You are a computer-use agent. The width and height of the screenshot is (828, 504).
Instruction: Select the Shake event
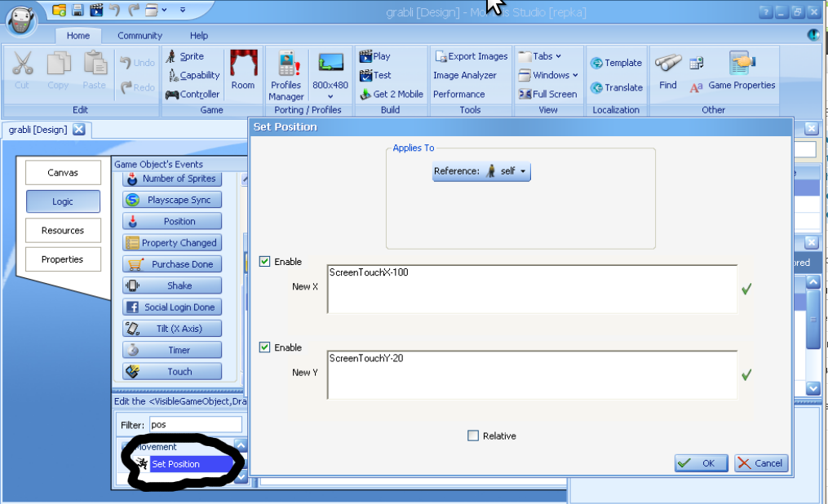click(172, 286)
